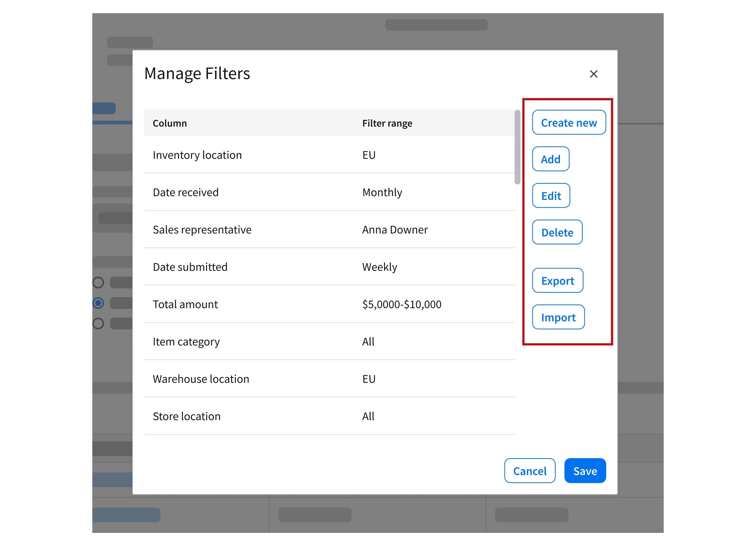The width and height of the screenshot is (756, 546).
Task: Click the Import button
Action: [558, 317]
